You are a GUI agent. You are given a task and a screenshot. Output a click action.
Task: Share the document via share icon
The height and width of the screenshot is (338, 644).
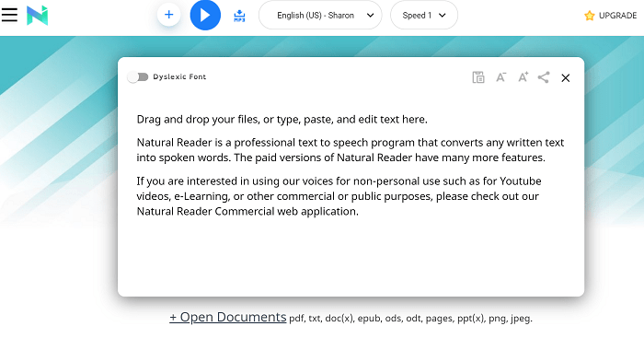pyautogui.click(x=544, y=77)
